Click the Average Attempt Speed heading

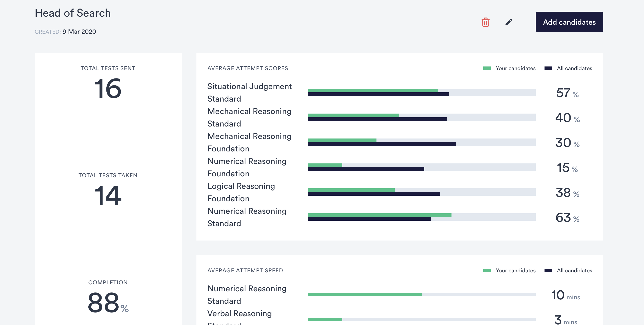pyautogui.click(x=245, y=271)
